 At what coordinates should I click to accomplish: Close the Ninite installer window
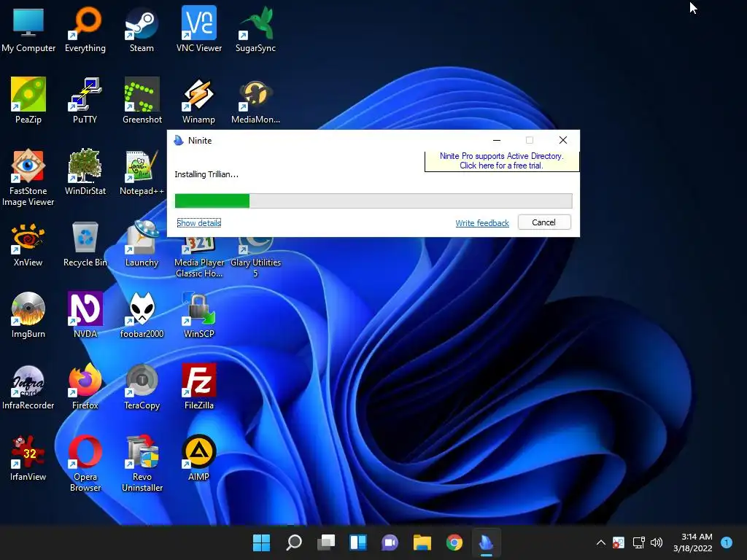563,140
